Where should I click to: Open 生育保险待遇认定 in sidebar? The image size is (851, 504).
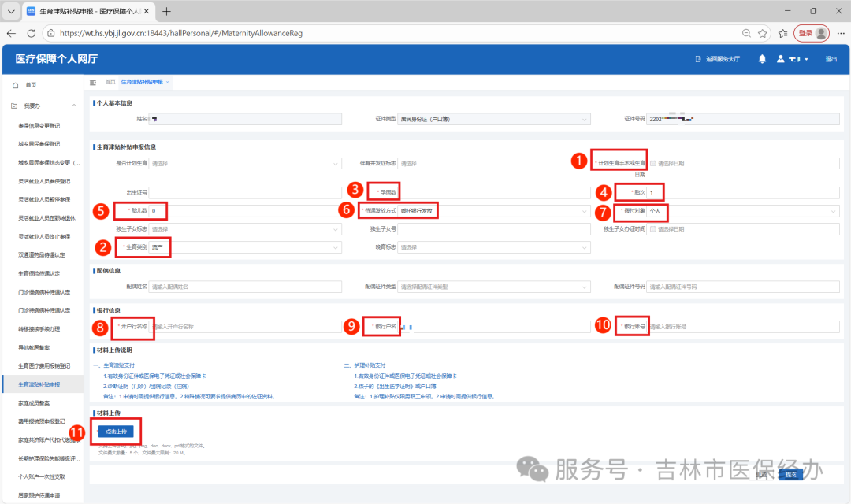[39, 274]
